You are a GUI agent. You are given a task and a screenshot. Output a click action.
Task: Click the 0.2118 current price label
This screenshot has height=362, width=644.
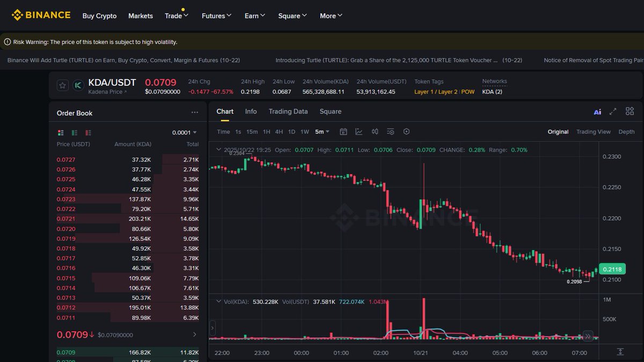pos(612,270)
